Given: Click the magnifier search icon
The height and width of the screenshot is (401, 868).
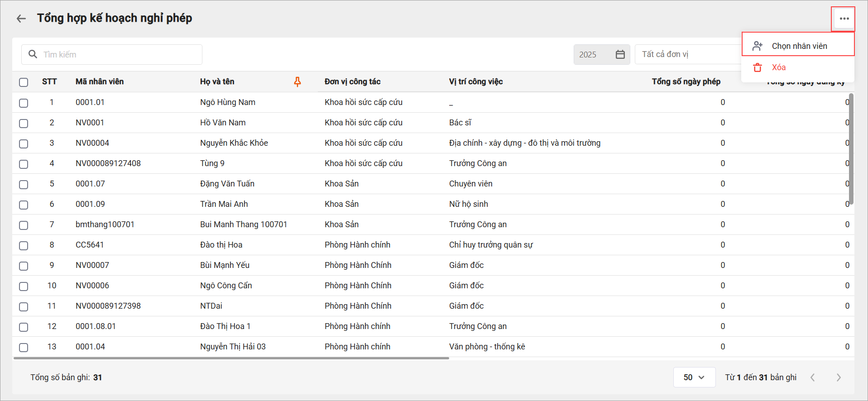Looking at the screenshot, I should pos(33,54).
